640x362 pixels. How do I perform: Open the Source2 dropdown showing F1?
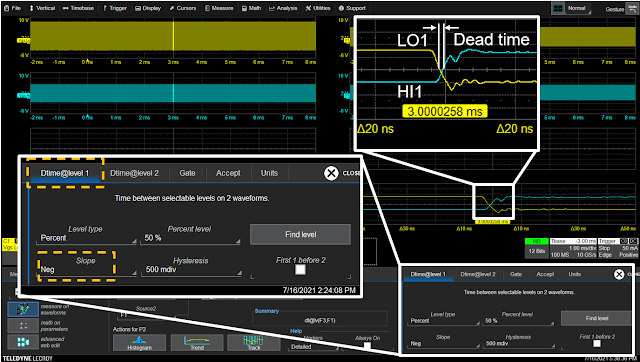(148, 315)
